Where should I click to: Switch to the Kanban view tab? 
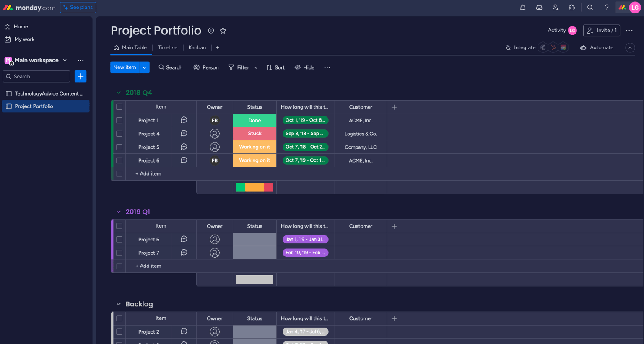197,47
